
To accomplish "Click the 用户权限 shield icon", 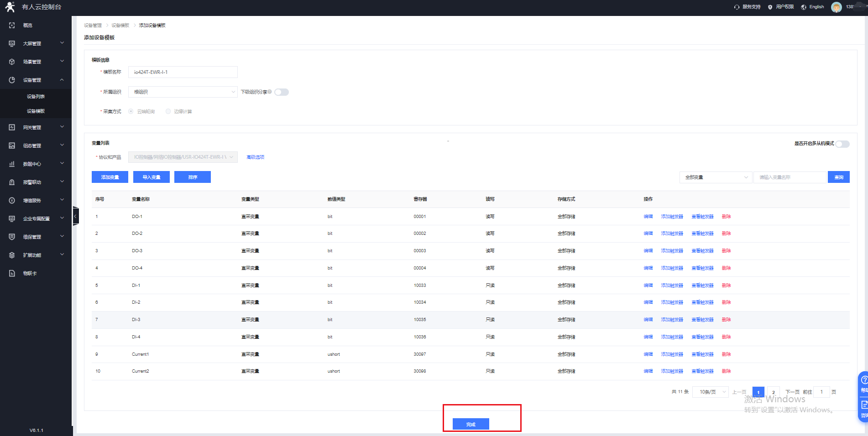I will (770, 7).
